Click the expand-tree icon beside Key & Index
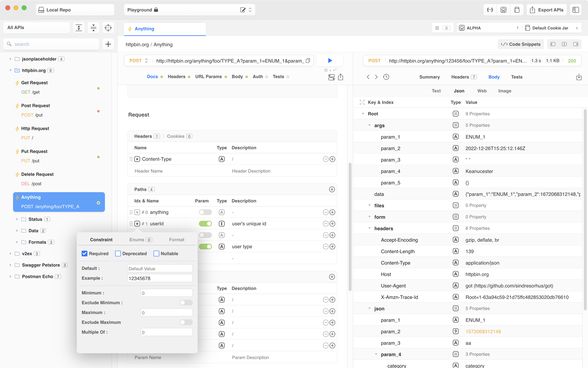 coord(362,102)
